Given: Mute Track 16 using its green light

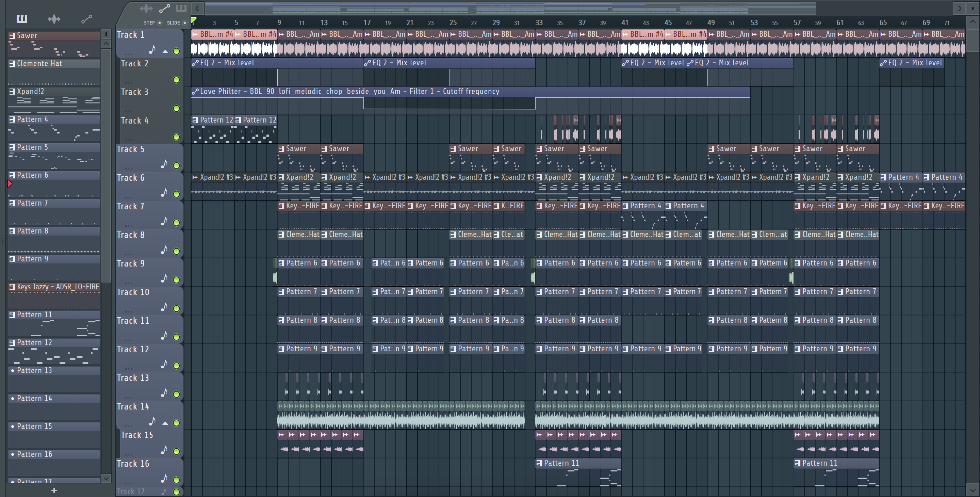Looking at the screenshot, I should point(176,480).
